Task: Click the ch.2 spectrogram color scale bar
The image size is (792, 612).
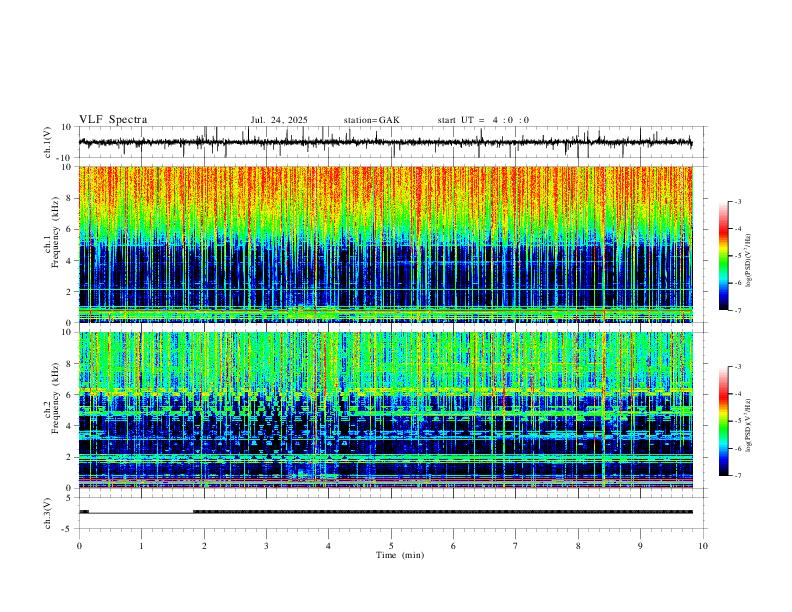Action: [x=724, y=421]
